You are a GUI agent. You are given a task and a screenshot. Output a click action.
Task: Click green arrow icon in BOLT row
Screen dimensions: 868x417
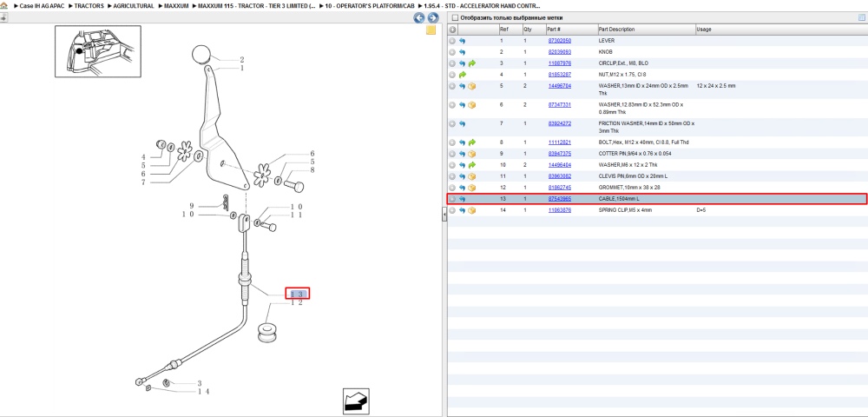click(x=471, y=142)
